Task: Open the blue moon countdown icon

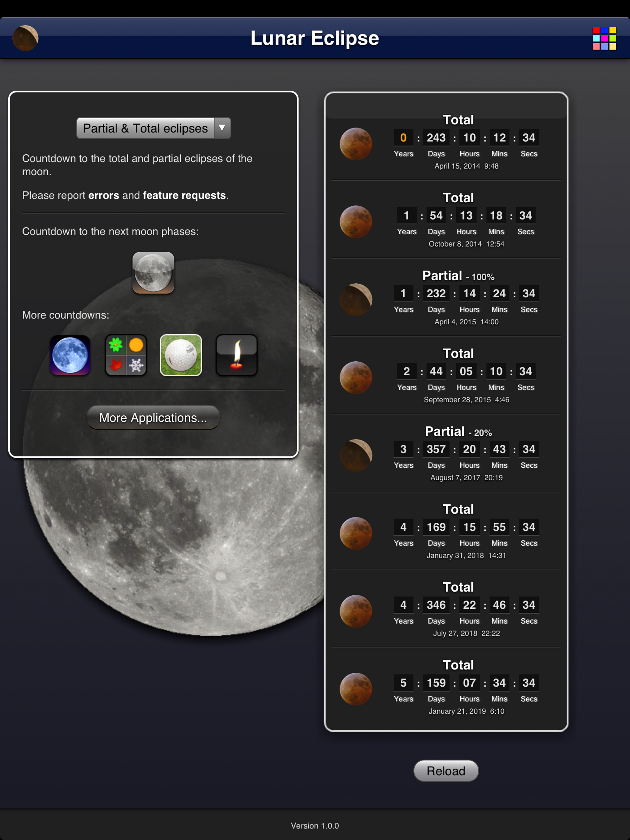Action: pos(70,355)
